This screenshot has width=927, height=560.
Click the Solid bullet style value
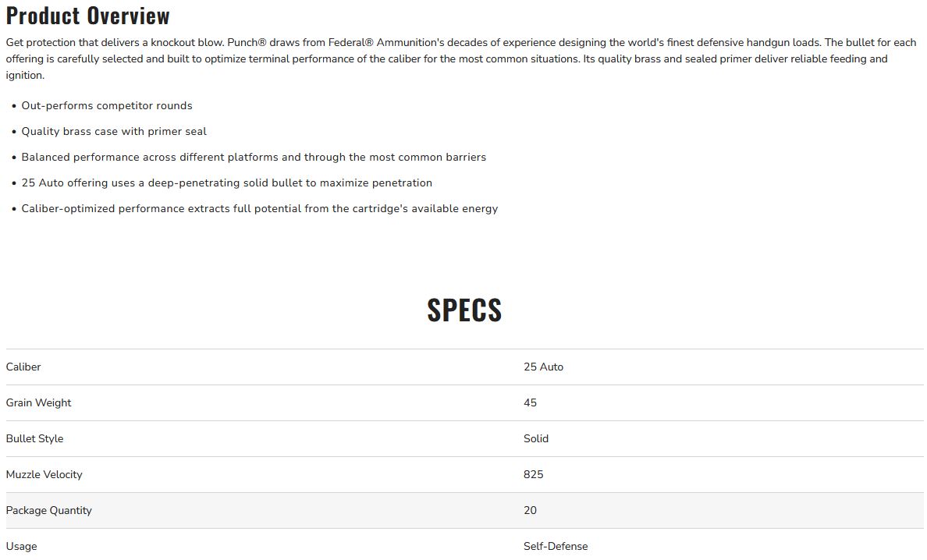pos(536,438)
